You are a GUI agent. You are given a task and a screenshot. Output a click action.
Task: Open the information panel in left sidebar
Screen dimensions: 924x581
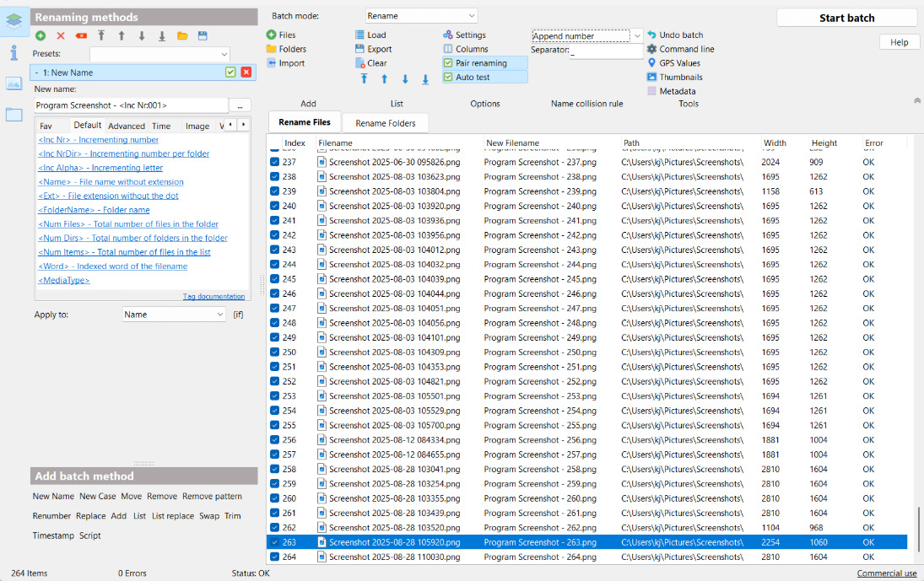pos(14,53)
